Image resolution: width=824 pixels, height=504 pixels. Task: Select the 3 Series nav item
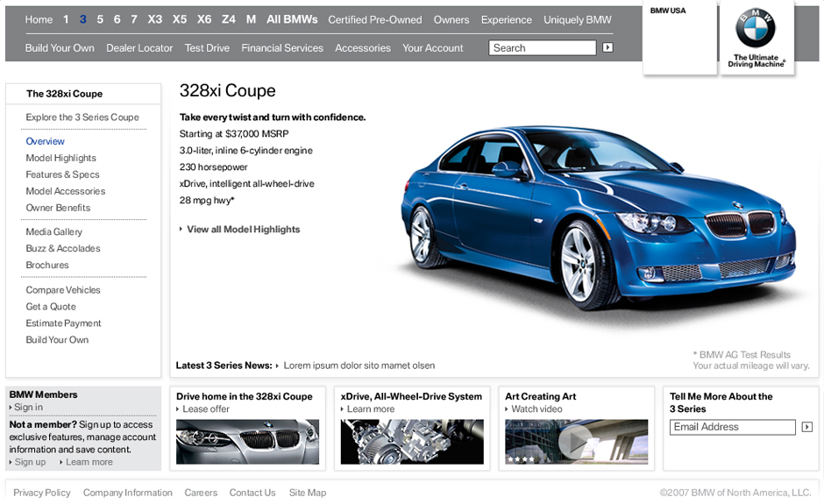(x=83, y=19)
